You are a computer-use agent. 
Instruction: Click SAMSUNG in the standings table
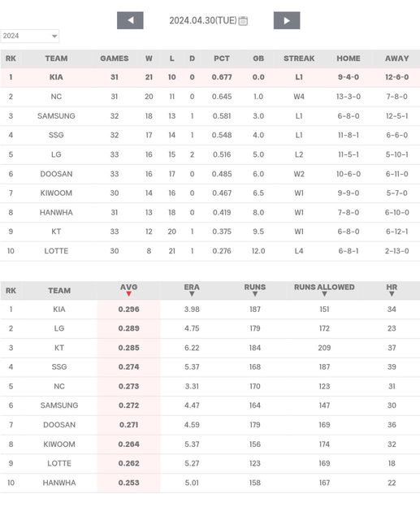pyautogui.click(x=56, y=116)
